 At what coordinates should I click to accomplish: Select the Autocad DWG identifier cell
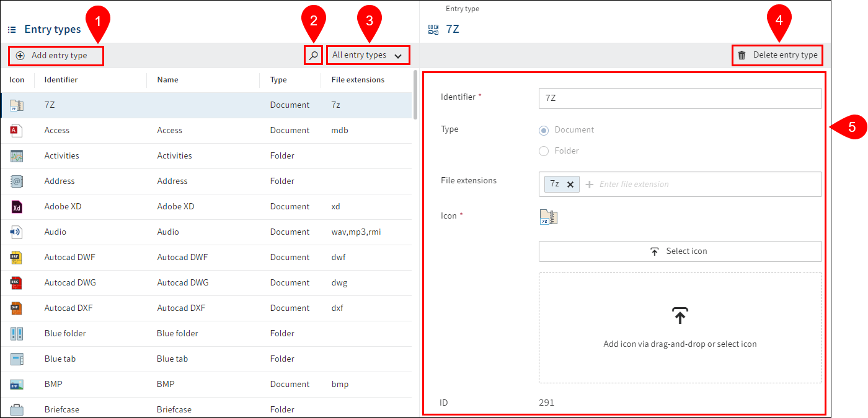pos(70,283)
